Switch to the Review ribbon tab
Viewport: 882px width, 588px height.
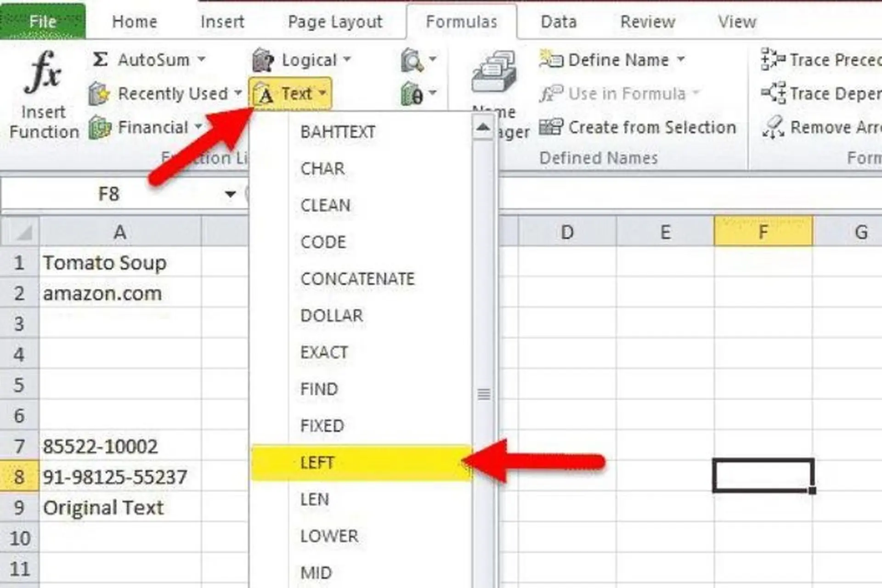click(x=648, y=21)
